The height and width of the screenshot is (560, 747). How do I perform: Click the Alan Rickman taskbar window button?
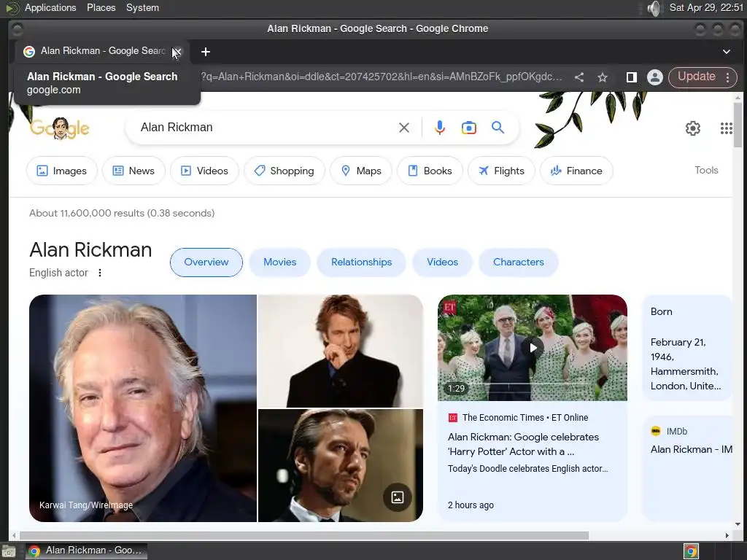(x=86, y=551)
